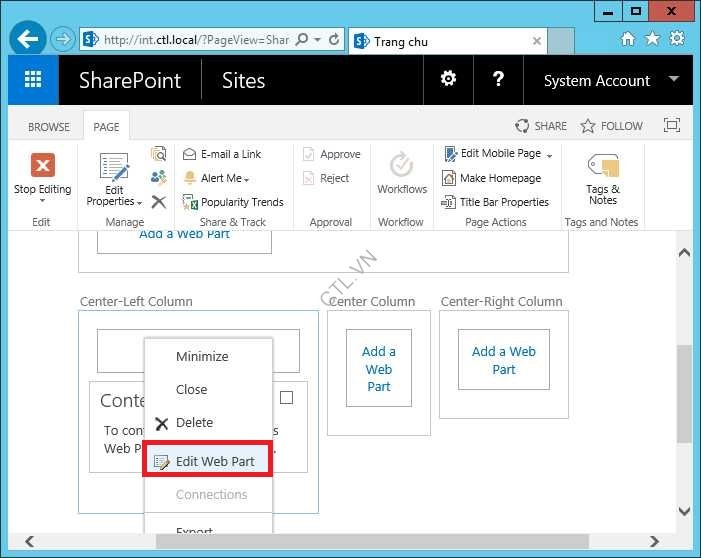This screenshot has height=558, width=701.
Task: Open the SharePoint app launcher grid
Action: coord(33,81)
